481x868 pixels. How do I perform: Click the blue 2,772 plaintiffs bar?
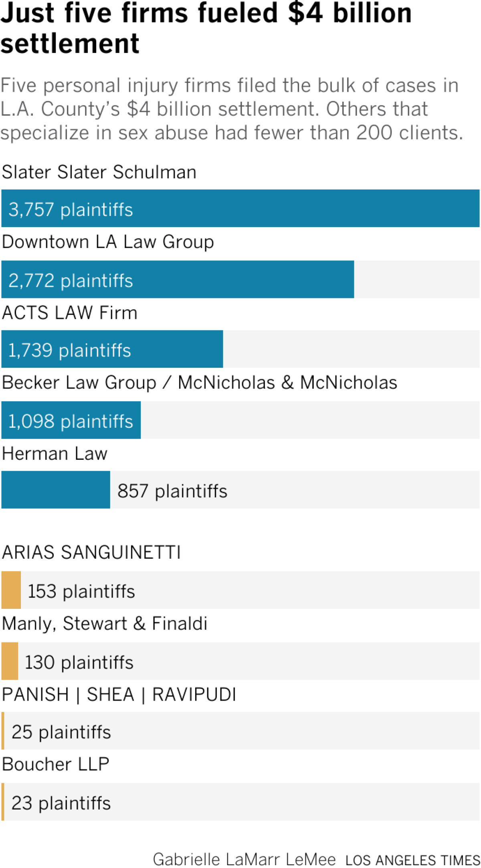178,280
